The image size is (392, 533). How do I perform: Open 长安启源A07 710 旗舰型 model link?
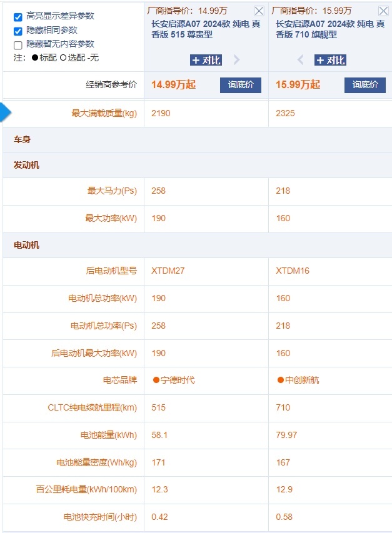pyautogui.click(x=330, y=29)
